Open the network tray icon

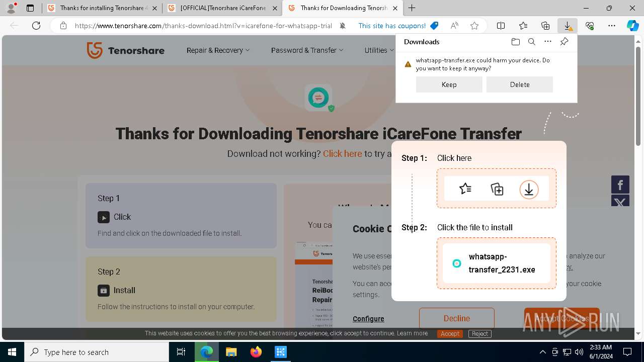(x=567, y=352)
